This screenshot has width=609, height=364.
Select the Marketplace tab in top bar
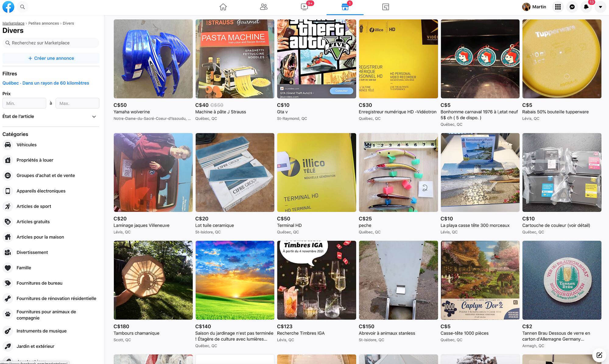pos(345,7)
